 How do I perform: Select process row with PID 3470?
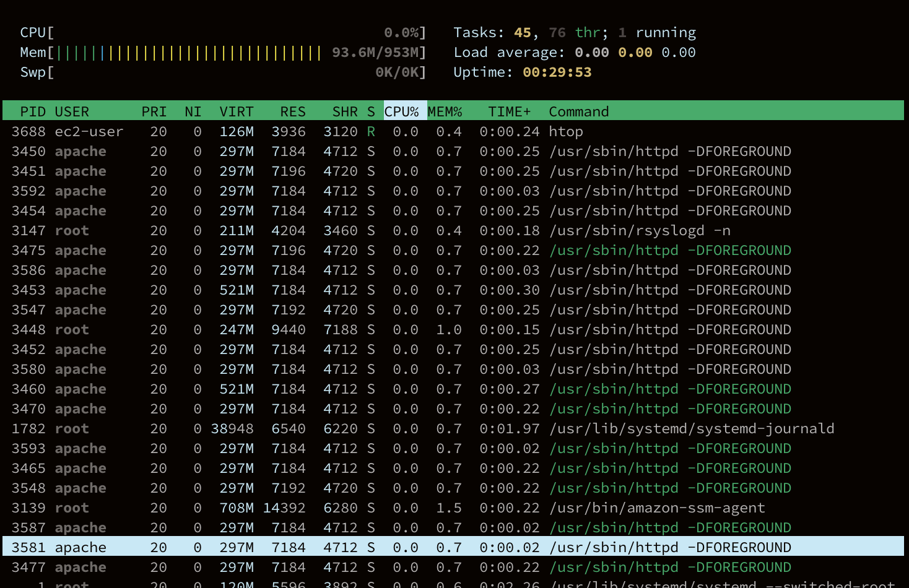coord(453,409)
